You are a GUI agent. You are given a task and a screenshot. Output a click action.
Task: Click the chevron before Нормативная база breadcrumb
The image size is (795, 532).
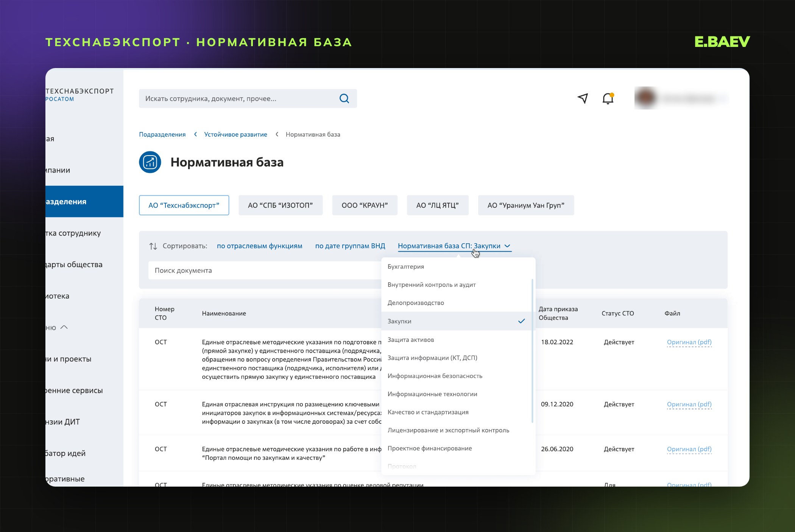[x=277, y=134]
